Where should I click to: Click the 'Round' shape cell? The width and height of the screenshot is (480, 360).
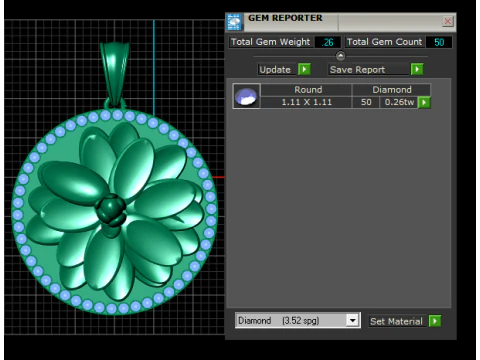[308, 90]
